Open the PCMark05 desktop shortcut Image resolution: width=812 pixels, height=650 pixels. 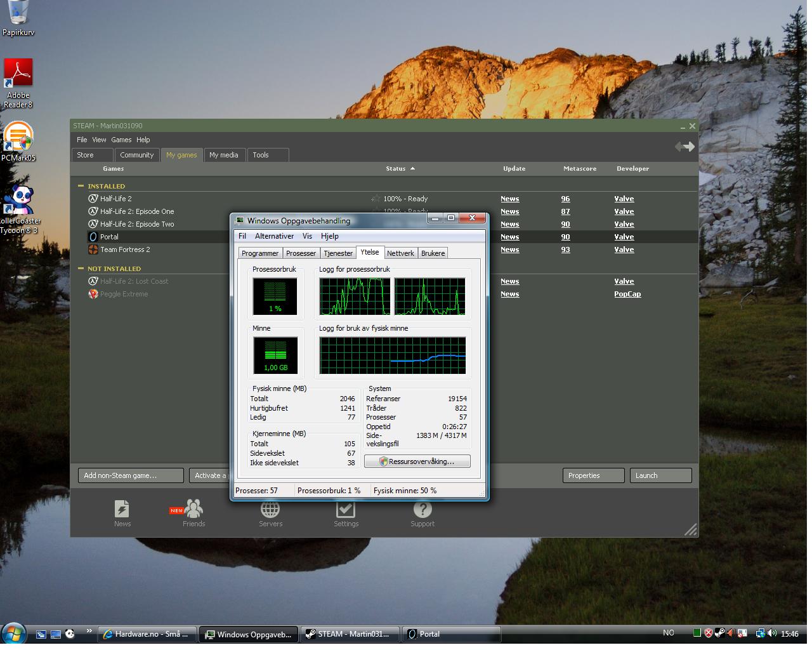coord(18,141)
